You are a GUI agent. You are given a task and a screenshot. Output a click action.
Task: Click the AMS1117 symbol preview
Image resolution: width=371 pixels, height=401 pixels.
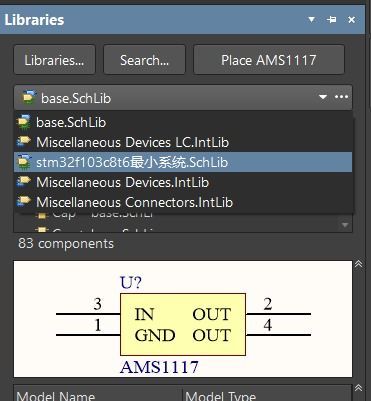[183, 319]
